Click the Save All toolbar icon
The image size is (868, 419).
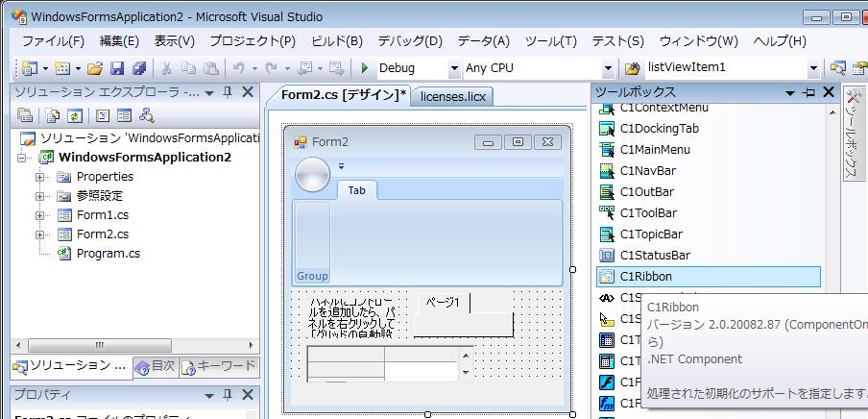[x=139, y=68]
